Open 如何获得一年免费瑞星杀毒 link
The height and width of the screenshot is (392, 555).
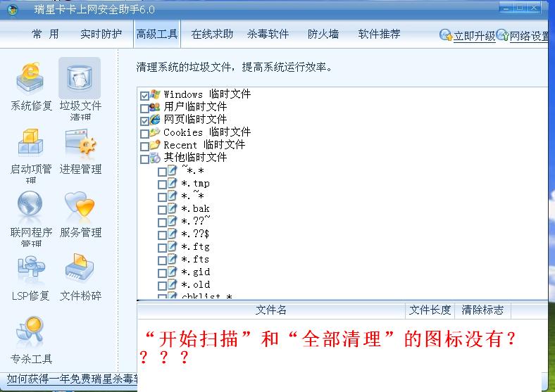[73, 379]
